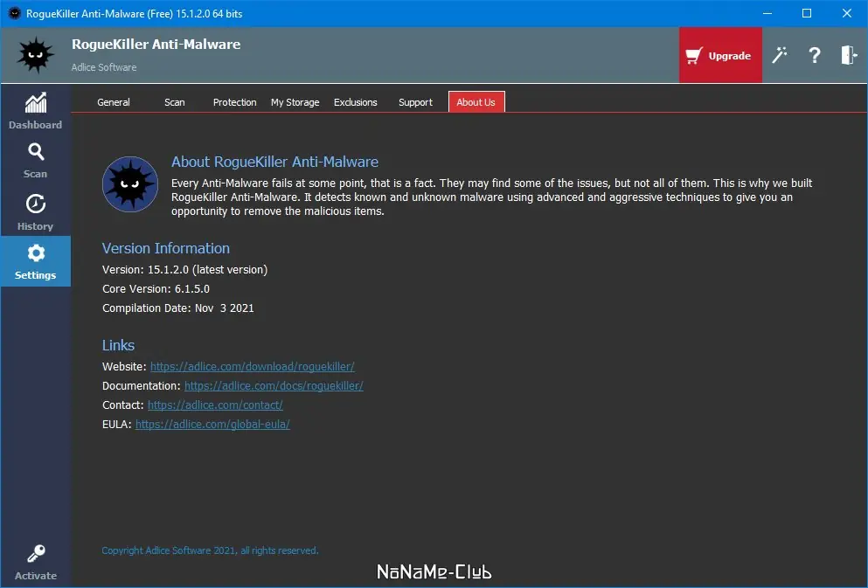Open the global EULA link
This screenshot has height=588, width=868.
212,425
